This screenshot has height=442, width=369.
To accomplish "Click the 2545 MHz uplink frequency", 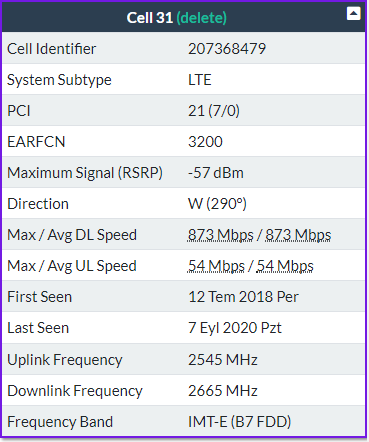I will [223, 360].
